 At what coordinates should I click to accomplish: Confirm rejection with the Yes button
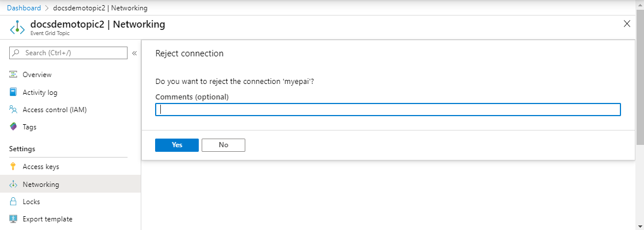[177, 145]
